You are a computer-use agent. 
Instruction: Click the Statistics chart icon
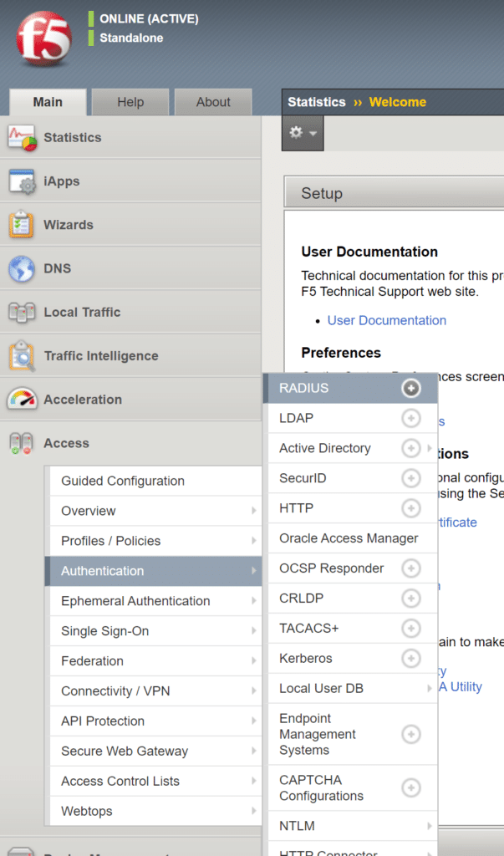[22, 138]
